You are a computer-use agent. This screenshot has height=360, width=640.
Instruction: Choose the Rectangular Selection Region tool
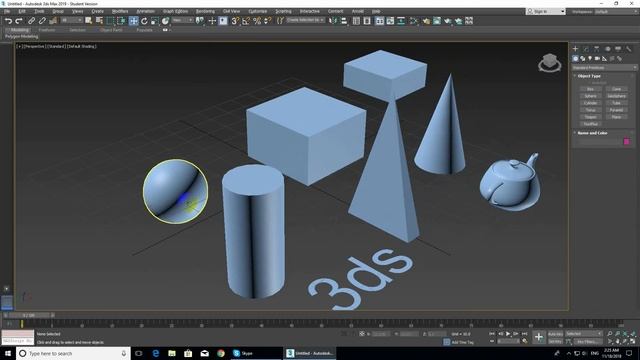pos(110,21)
